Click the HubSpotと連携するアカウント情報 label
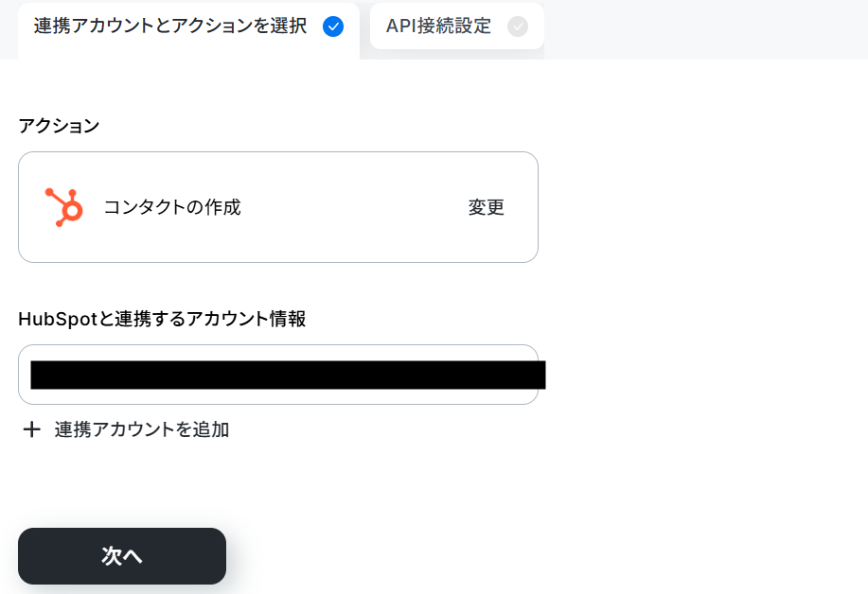The width and height of the screenshot is (868, 594). [162, 319]
